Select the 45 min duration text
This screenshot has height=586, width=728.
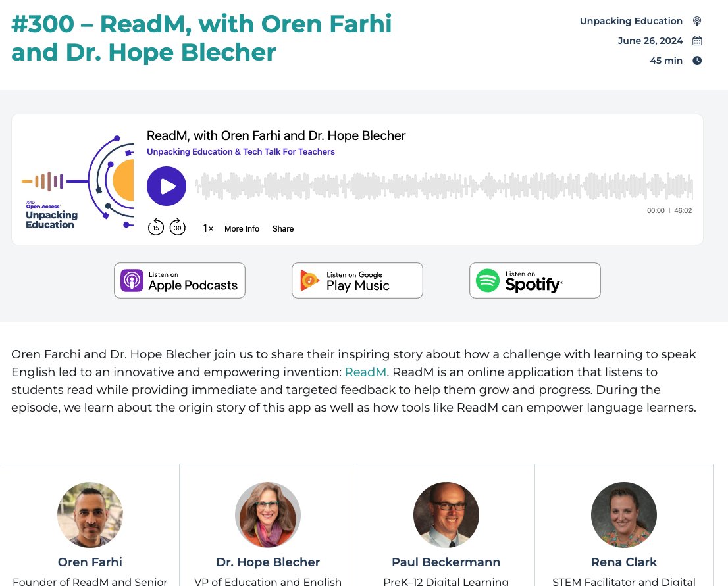click(666, 61)
